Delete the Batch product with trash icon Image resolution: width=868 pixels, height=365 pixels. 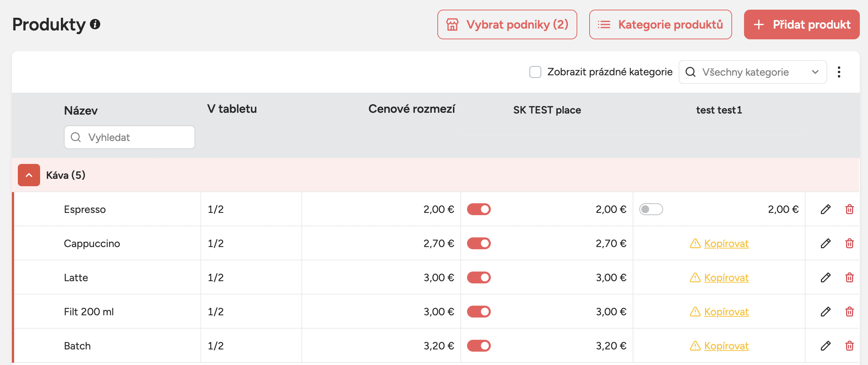(849, 346)
